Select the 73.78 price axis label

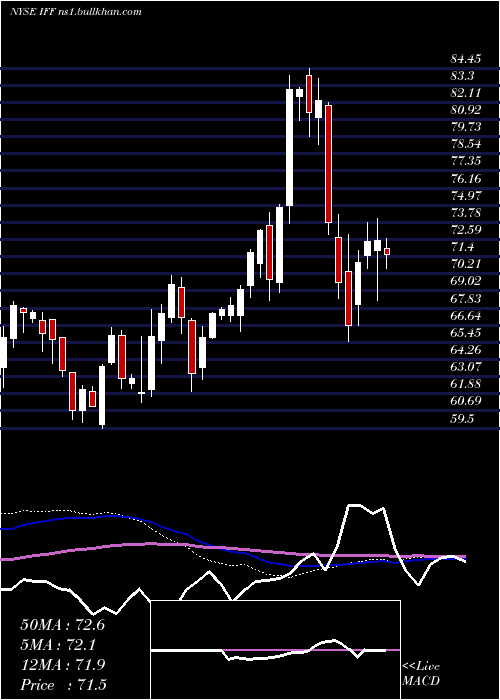point(466,212)
